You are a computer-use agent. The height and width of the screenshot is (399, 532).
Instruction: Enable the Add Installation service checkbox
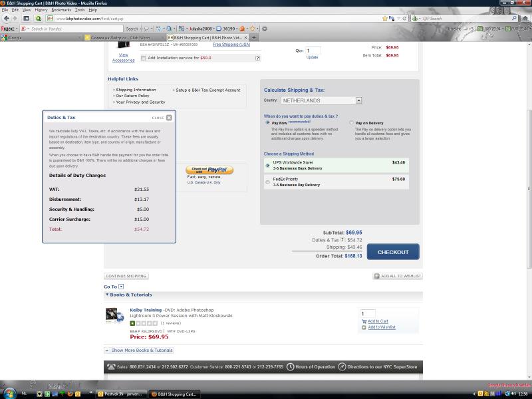pos(143,58)
